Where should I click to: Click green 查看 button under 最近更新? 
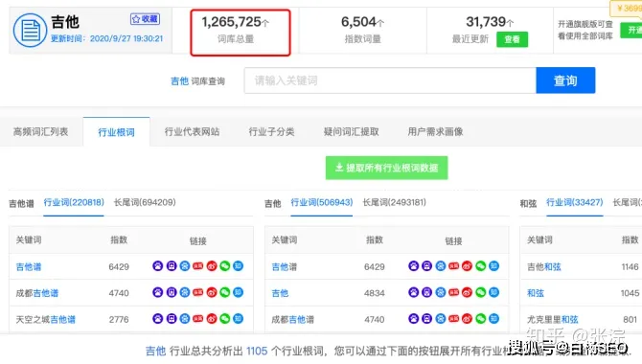click(x=513, y=39)
